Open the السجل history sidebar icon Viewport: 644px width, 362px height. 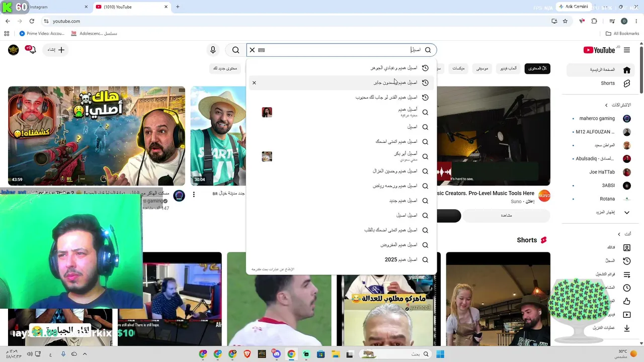[627, 261]
